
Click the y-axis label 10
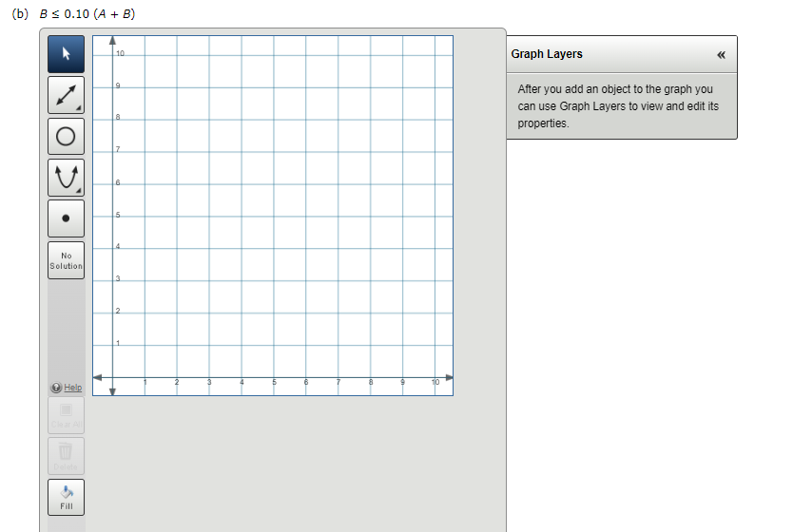click(120, 53)
